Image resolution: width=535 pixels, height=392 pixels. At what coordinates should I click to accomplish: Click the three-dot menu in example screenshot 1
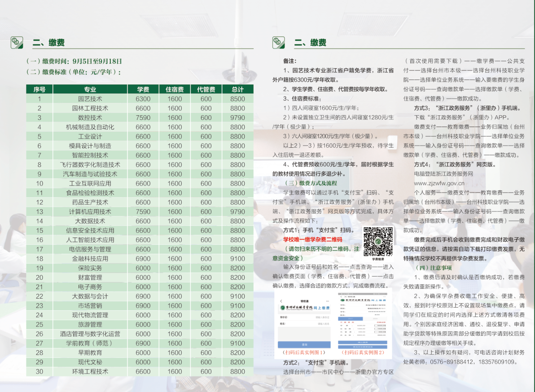pos(327,301)
